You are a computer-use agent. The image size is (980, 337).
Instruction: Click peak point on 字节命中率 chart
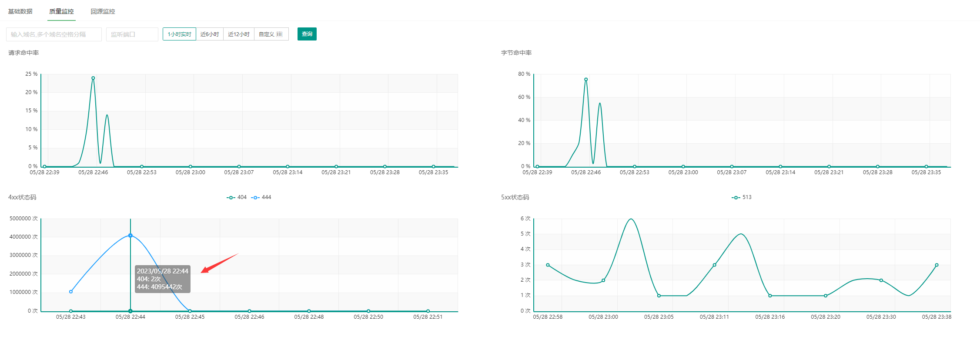[586, 79]
